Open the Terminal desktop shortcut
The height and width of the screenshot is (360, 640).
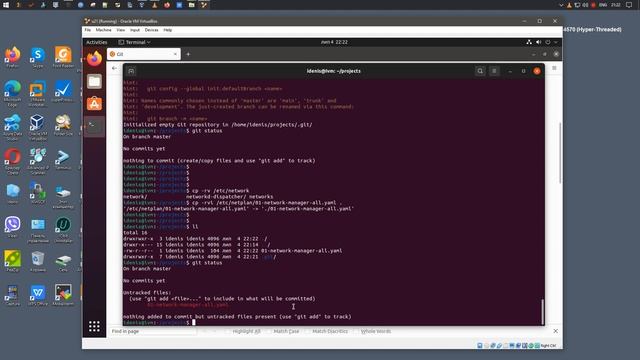(x=63, y=159)
